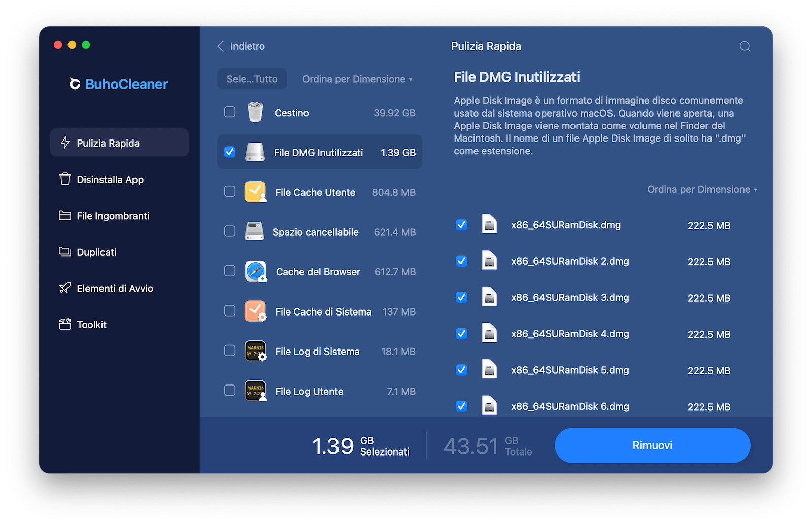Check the Spazio cancellabile checkbox
This screenshot has height=525, width=812.
coord(230,231)
